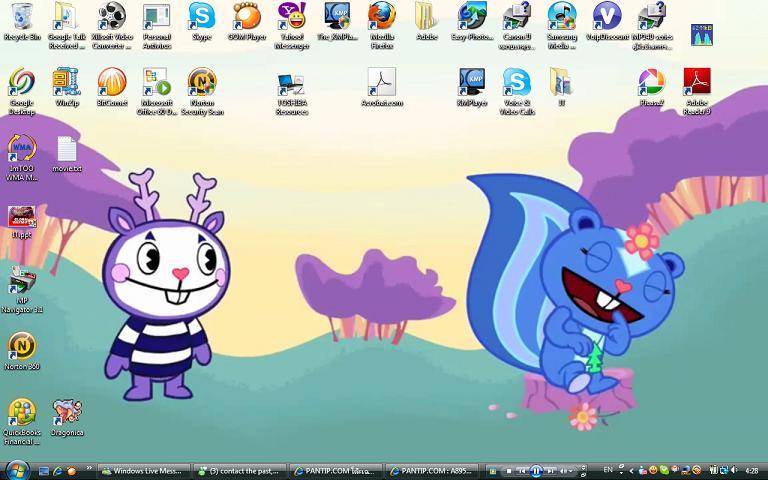Image resolution: width=768 pixels, height=480 pixels.
Task: Select the Norton 360 desktop shortcut
Action: point(22,351)
